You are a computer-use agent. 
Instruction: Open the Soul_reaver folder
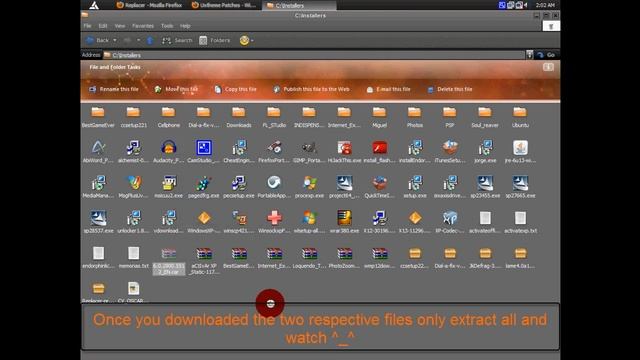tap(484, 116)
